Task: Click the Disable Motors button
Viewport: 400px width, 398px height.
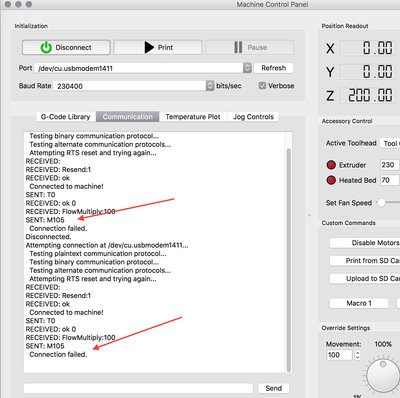Action: click(365, 243)
